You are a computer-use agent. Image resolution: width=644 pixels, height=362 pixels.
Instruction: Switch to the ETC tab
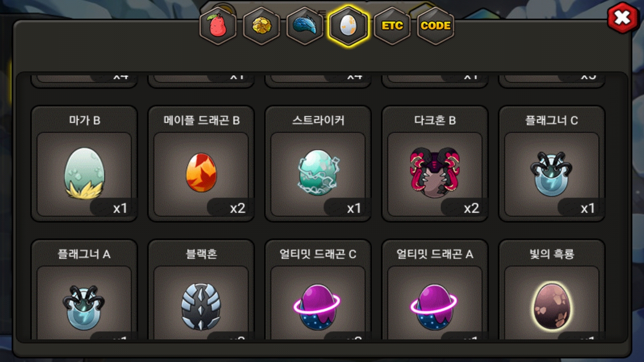click(392, 26)
